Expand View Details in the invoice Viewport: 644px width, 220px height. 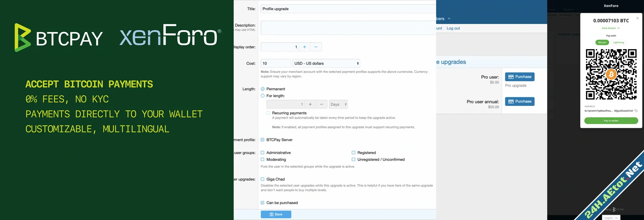click(x=611, y=28)
